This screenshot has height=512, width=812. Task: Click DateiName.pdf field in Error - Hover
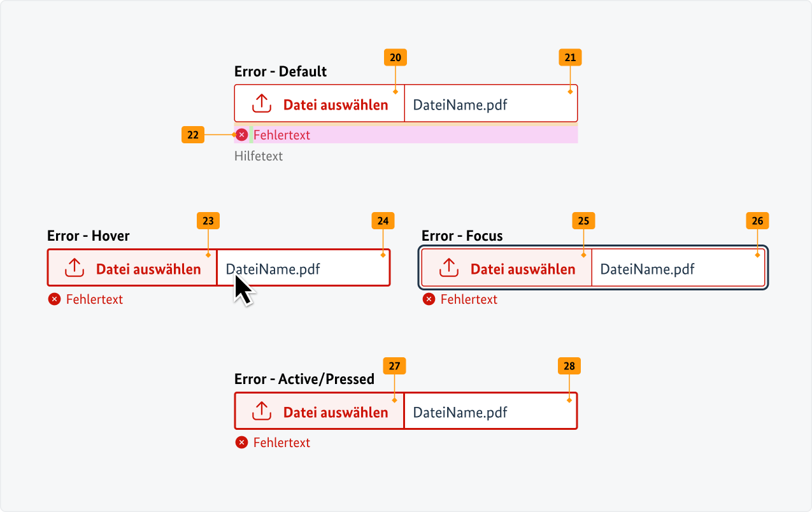(303, 269)
